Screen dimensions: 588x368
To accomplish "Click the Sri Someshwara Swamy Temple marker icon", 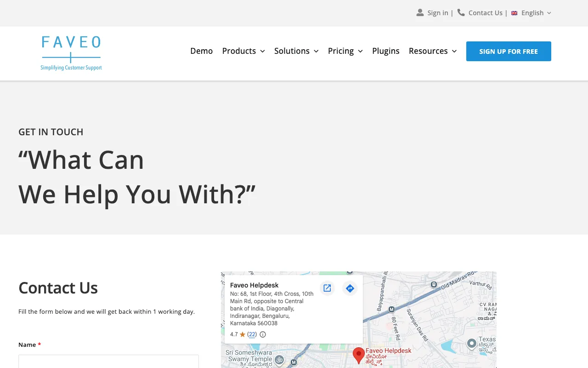I will point(279,359).
